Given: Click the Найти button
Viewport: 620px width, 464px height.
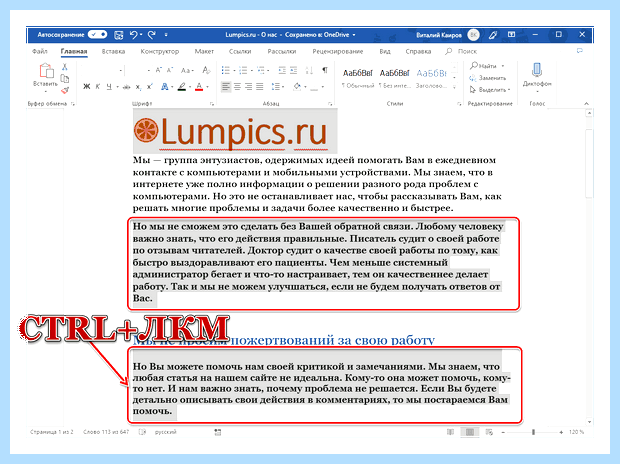Looking at the screenshot, I should click(x=483, y=66).
